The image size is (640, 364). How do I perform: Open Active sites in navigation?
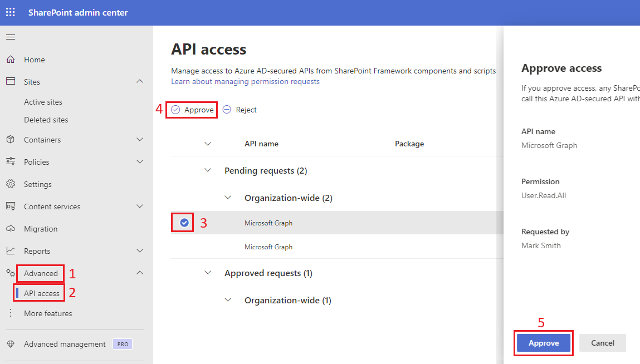coord(43,102)
